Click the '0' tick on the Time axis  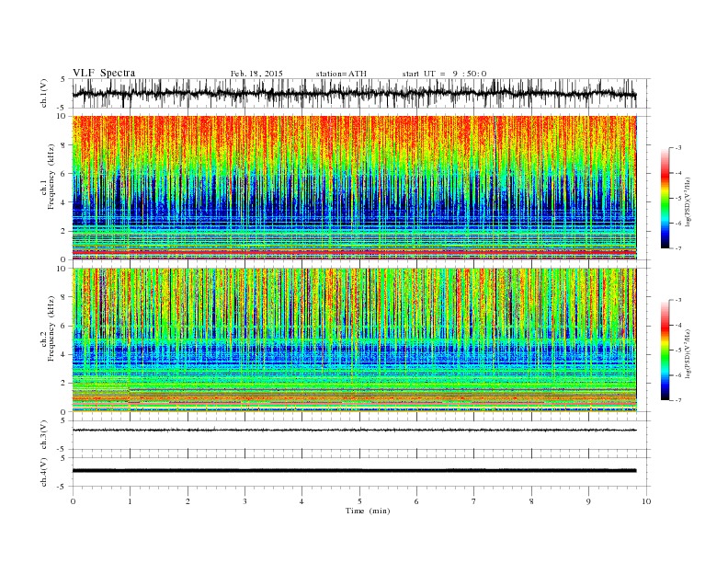(73, 501)
